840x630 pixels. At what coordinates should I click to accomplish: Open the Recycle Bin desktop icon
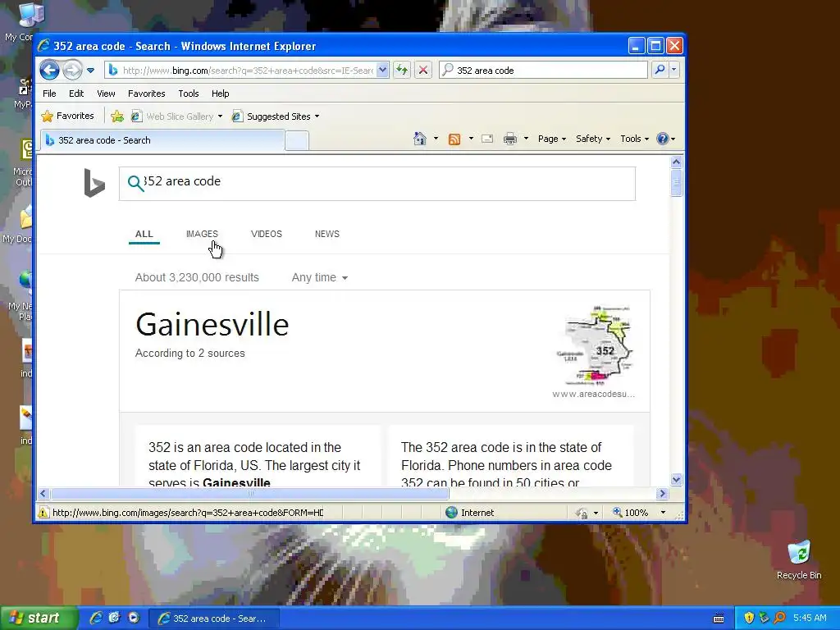pos(799,559)
